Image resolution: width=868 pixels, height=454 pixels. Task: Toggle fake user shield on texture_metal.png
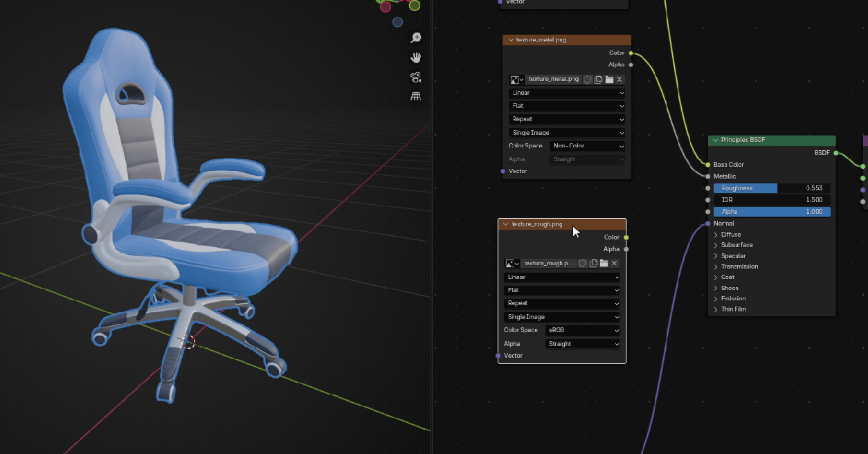588,80
